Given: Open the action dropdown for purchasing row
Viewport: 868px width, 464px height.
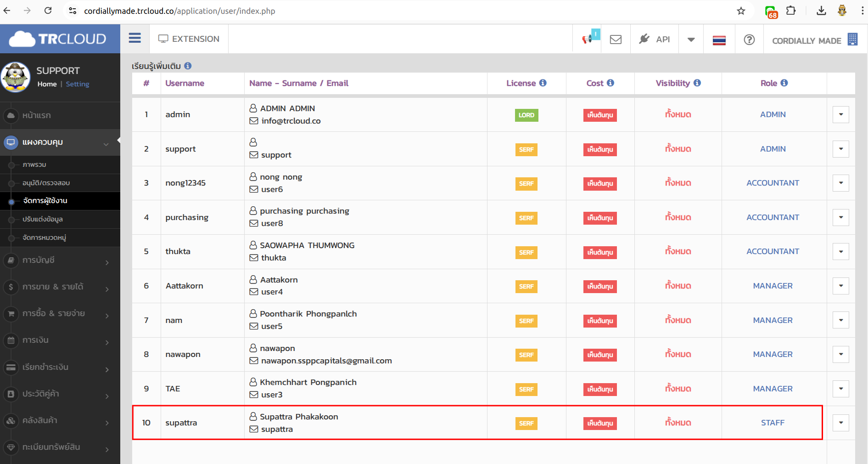Looking at the screenshot, I should click(841, 217).
